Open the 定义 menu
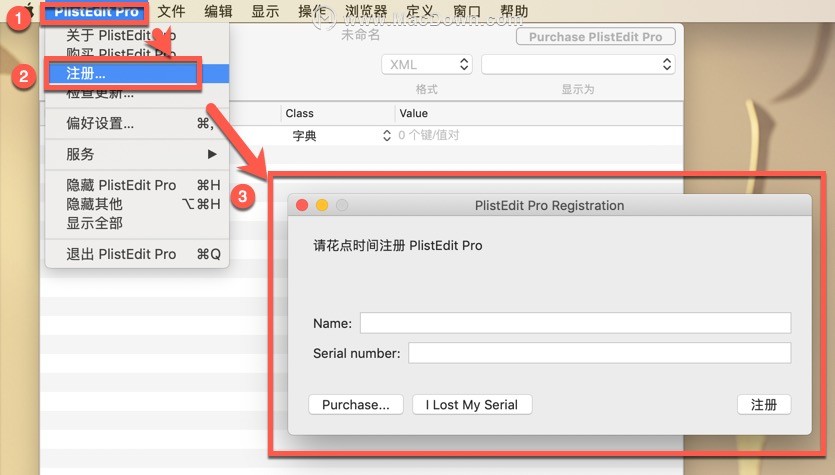 [x=421, y=11]
